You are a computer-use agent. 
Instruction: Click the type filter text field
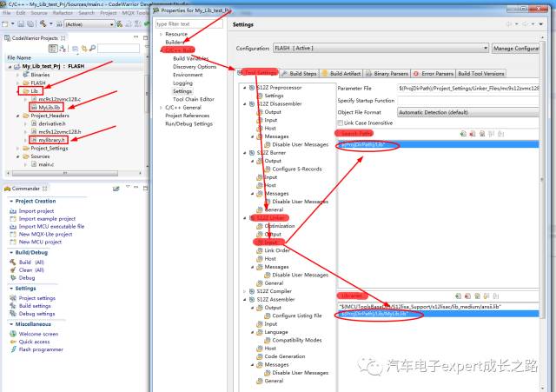click(x=189, y=23)
